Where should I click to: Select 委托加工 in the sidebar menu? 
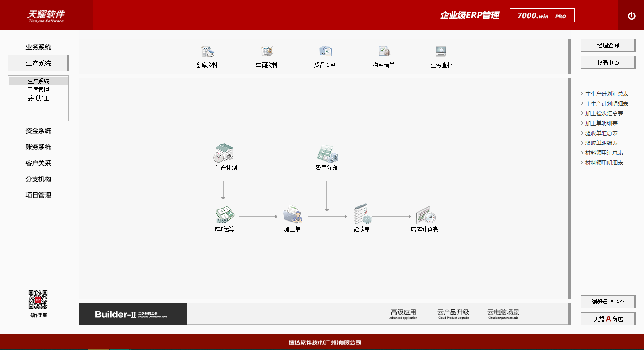tap(38, 98)
